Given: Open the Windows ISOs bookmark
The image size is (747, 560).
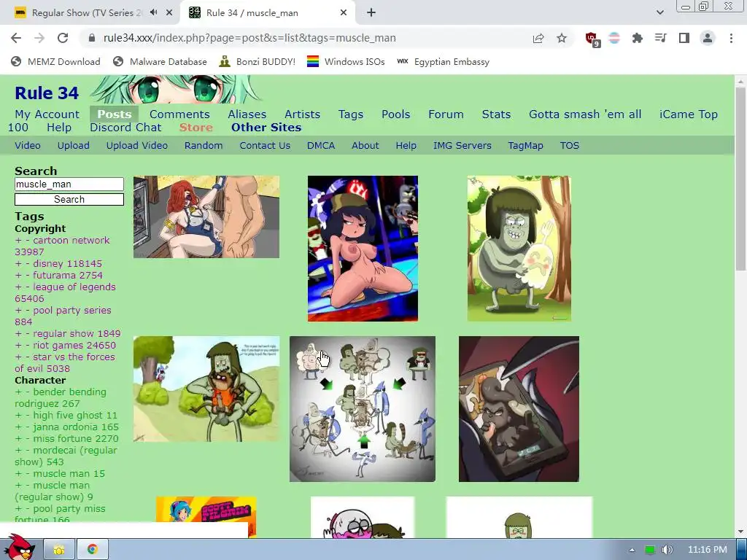Looking at the screenshot, I should (346, 61).
